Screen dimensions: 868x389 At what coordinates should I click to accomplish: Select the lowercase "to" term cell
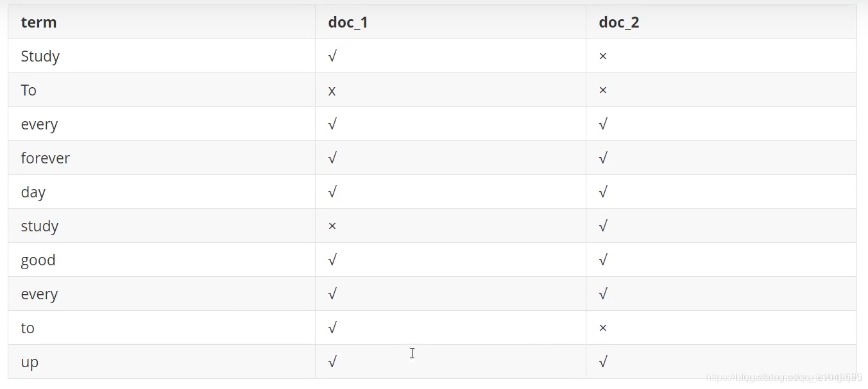coord(27,328)
